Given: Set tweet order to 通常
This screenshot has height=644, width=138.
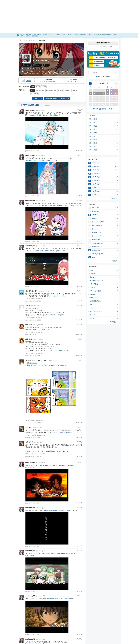Looking at the screenshot, I should 33,87.
